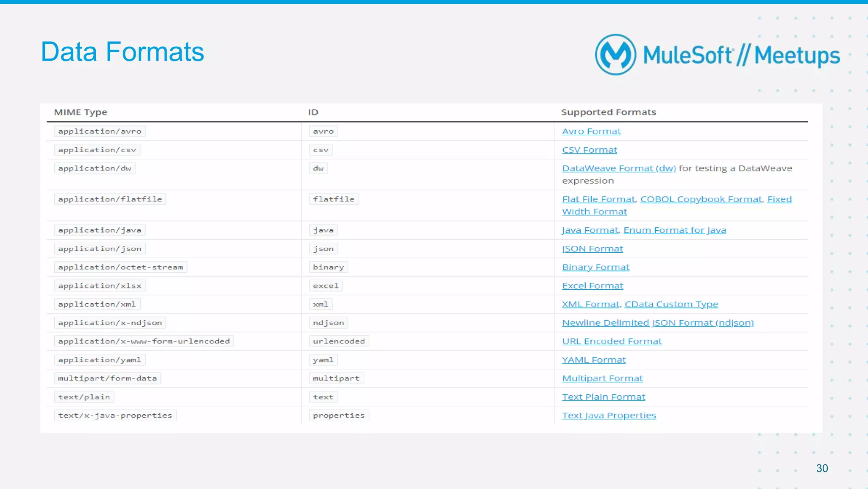Select the application/csv MIME type cell
The width and height of the screenshot is (868, 489).
tap(97, 150)
